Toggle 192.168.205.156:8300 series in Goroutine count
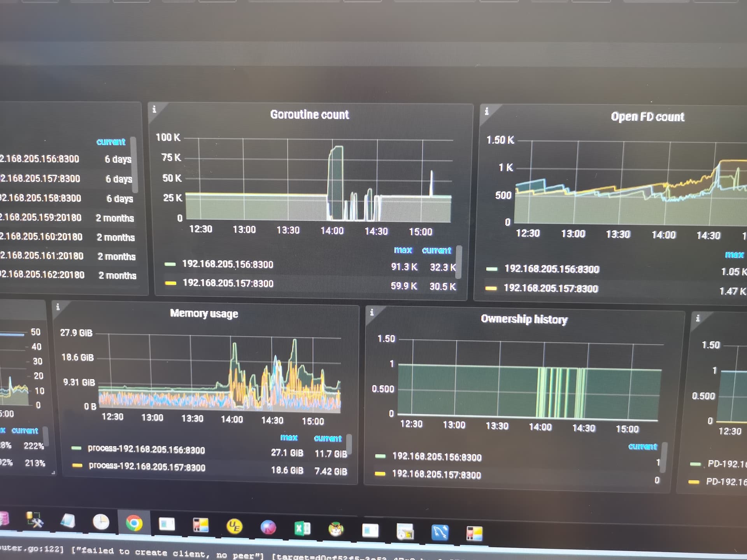Image resolution: width=747 pixels, height=560 pixels. [x=228, y=264]
